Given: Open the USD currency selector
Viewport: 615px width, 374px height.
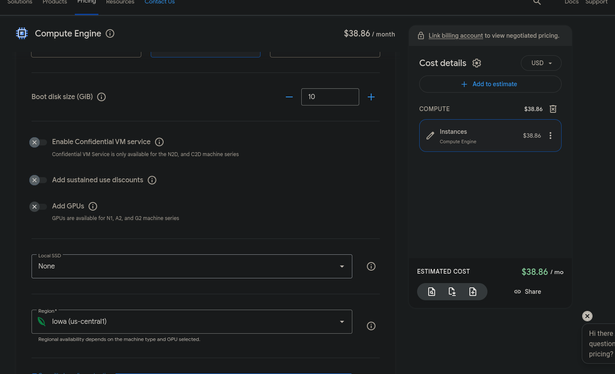Looking at the screenshot, I should [541, 63].
